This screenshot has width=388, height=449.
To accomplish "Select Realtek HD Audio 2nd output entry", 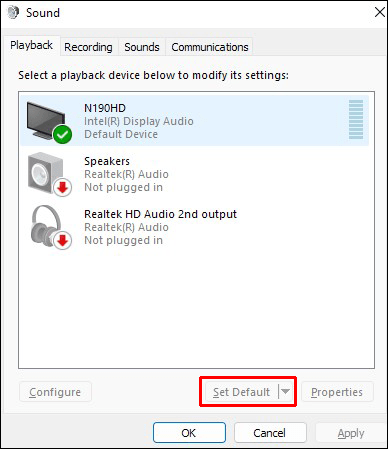I will (194, 227).
